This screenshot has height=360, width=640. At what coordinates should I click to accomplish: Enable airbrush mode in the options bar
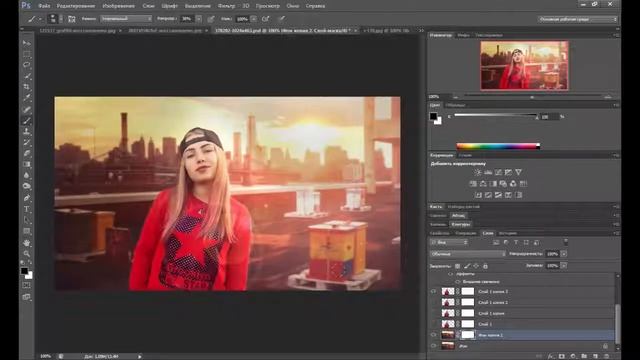(x=266, y=19)
